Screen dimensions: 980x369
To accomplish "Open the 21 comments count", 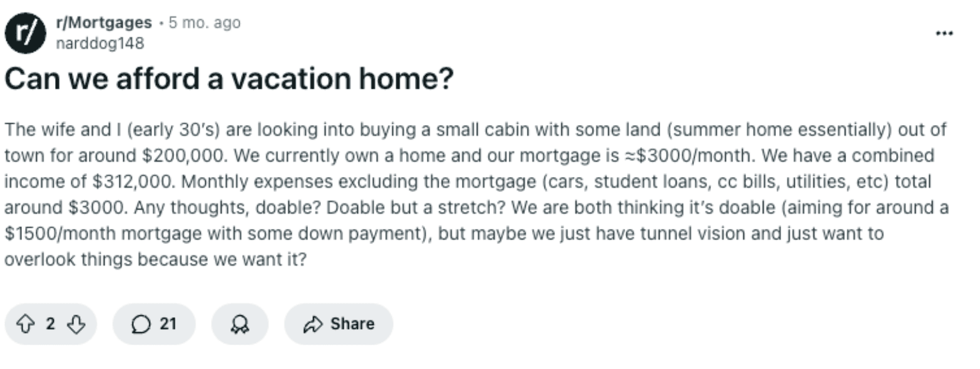I will point(168,324).
